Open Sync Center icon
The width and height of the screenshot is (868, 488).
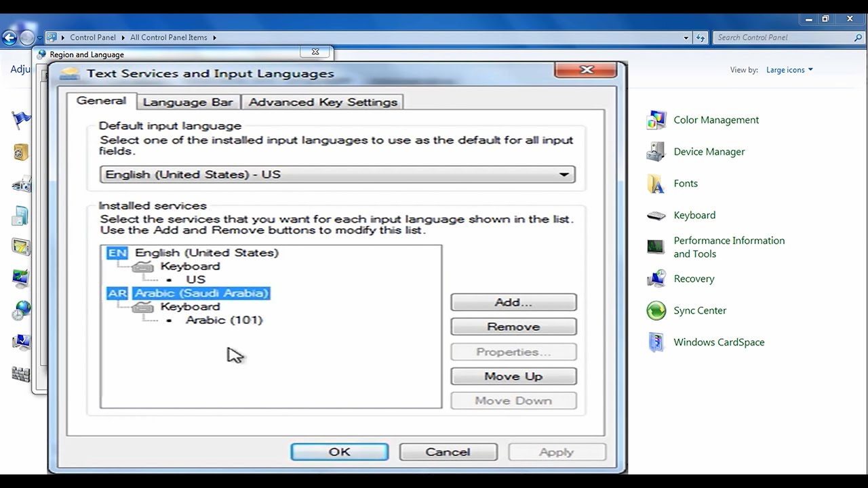click(x=656, y=310)
